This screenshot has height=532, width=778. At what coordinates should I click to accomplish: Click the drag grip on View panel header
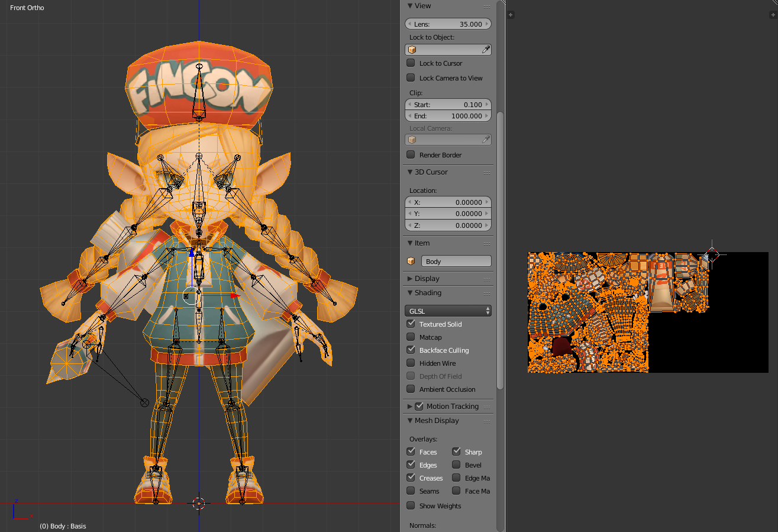pyautogui.click(x=487, y=6)
